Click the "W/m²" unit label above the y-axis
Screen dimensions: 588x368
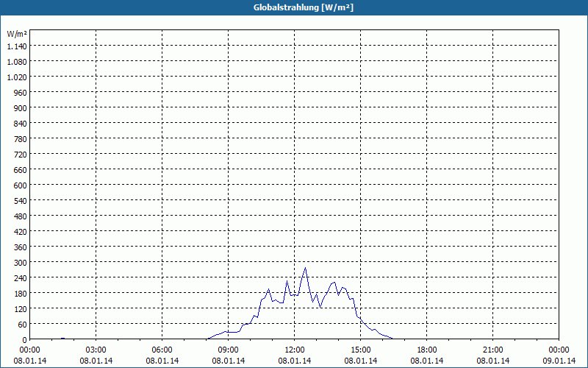pyautogui.click(x=17, y=34)
